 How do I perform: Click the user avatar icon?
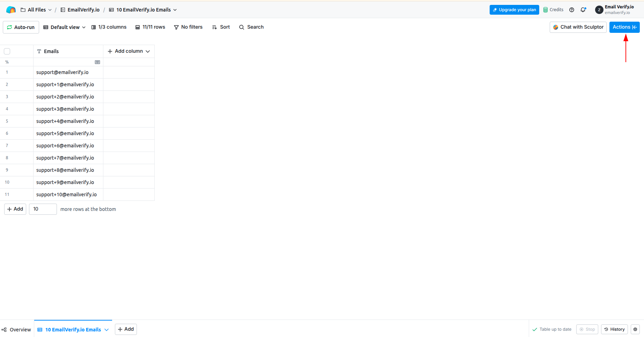[599, 10]
